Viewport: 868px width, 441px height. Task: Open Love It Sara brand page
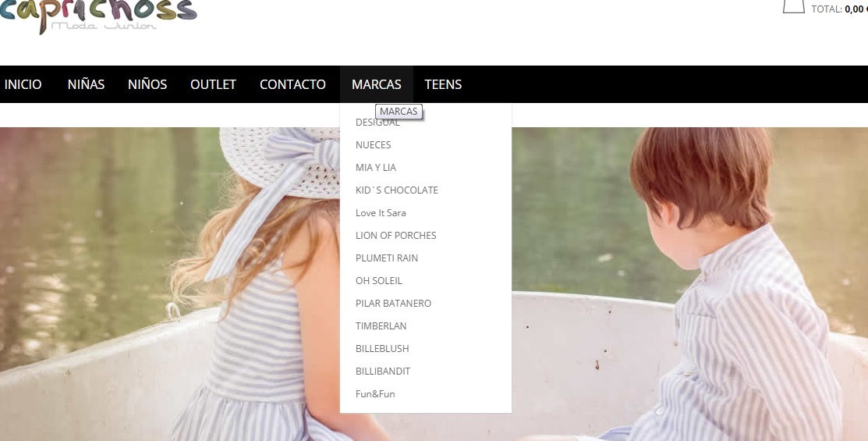pyautogui.click(x=381, y=213)
